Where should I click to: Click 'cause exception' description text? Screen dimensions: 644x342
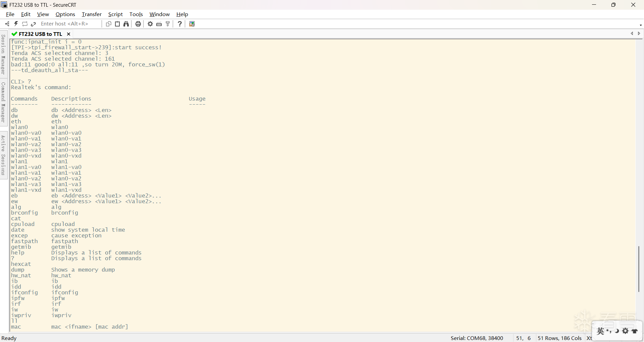pos(76,235)
